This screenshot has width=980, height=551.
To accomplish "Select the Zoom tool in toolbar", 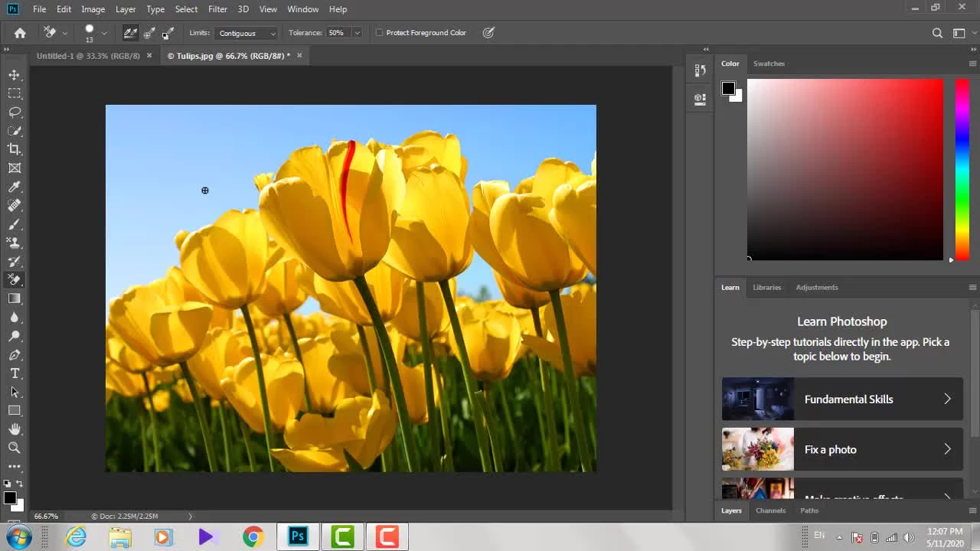I will click(x=15, y=448).
